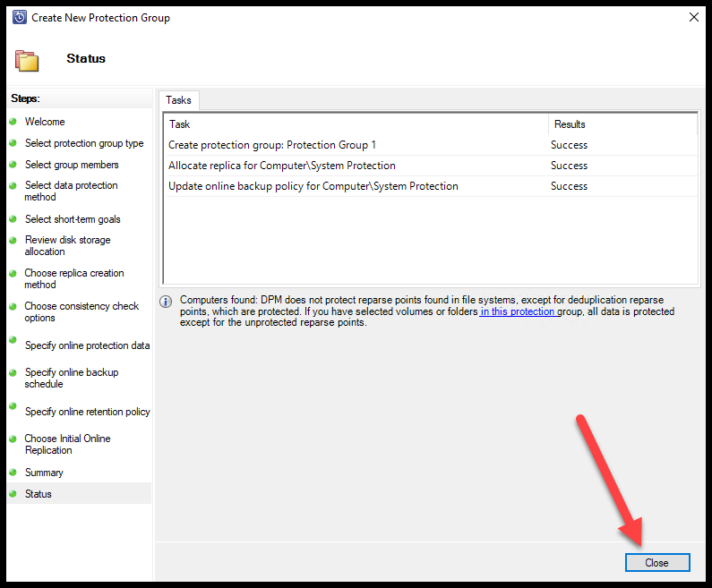
Task: Click 'Specify online protection data' step
Action: coord(87,345)
